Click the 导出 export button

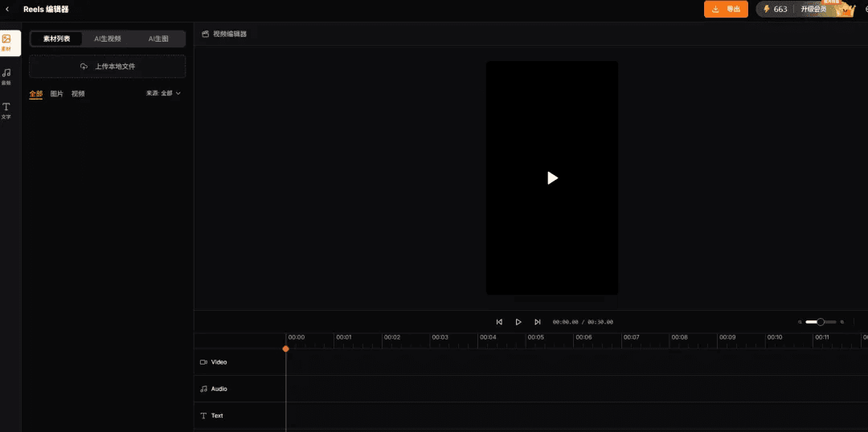click(x=726, y=9)
